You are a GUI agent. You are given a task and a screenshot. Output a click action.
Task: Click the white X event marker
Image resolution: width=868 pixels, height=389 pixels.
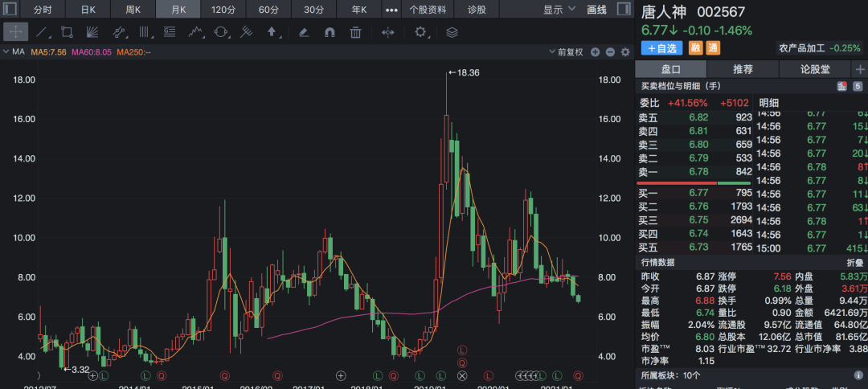coord(462,375)
